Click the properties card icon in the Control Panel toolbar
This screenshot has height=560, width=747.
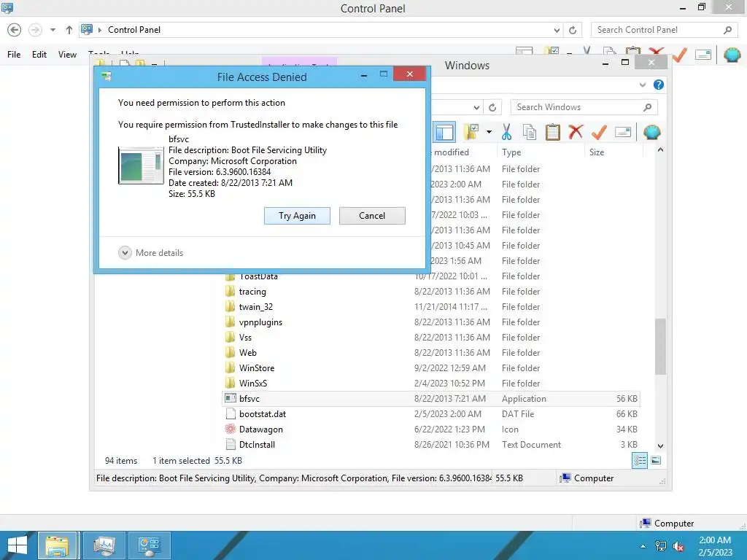tap(703, 55)
